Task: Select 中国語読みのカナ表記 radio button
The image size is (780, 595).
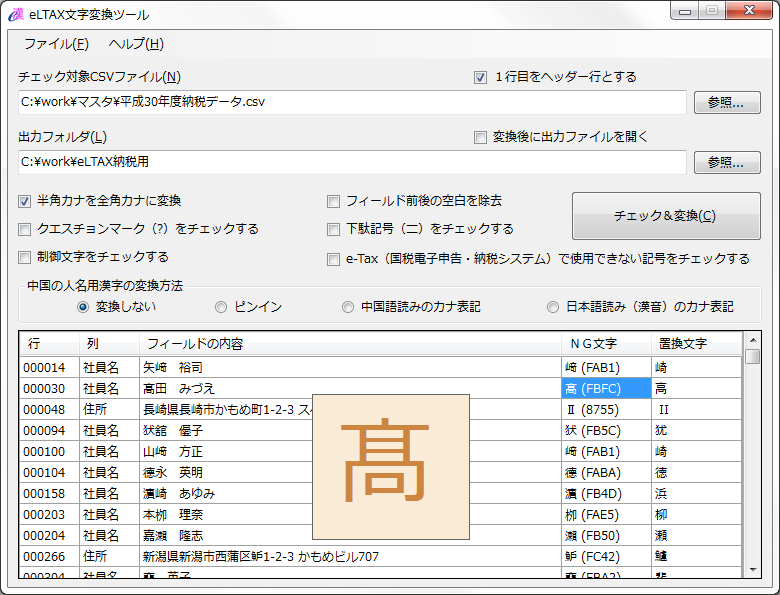Action: click(348, 307)
